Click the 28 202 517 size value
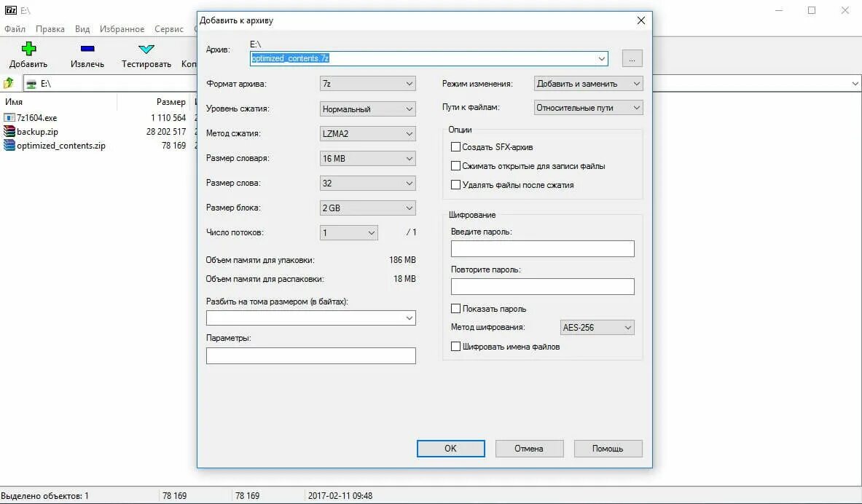 pos(166,131)
